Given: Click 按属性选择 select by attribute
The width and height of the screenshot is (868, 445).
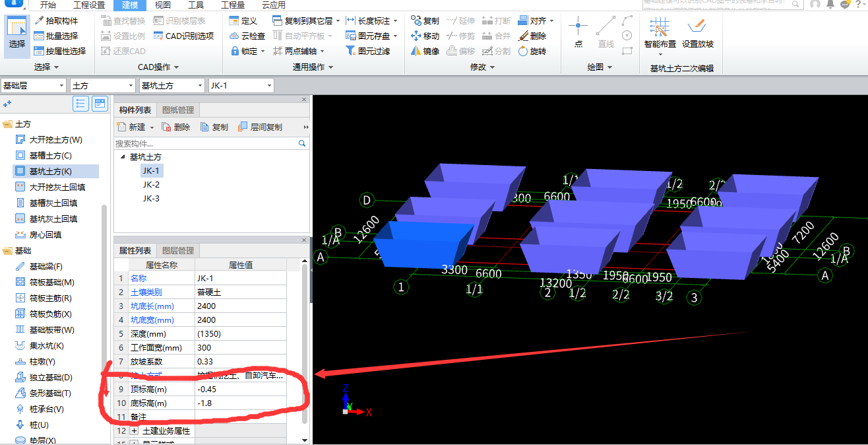Looking at the screenshot, I should click(60, 51).
